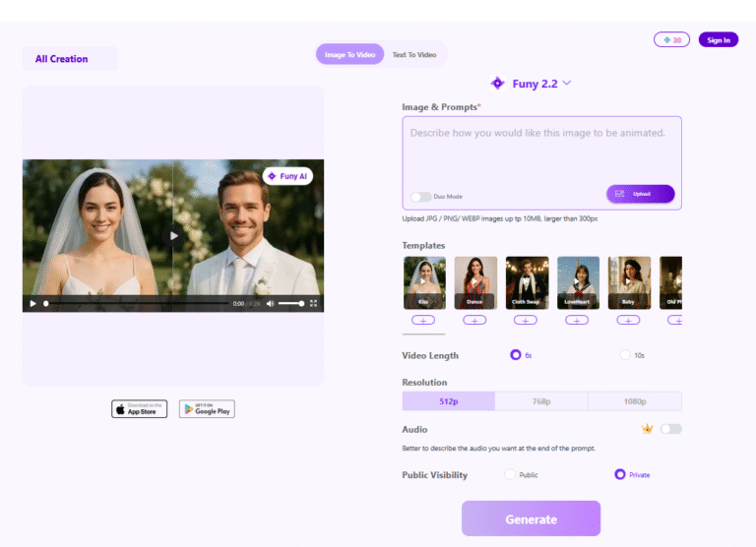Screen dimensions: 756x547
Task: Choose 1080p resolution
Action: pos(635,401)
